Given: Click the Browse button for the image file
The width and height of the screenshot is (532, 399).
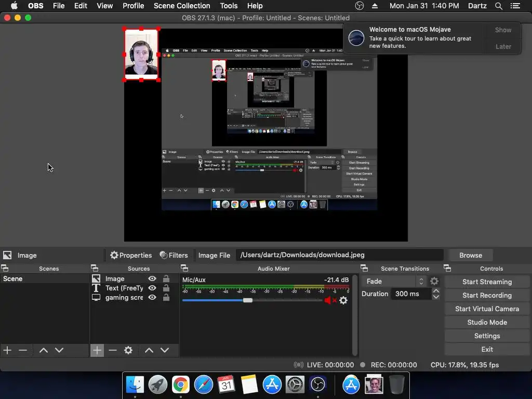Looking at the screenshot, I should 470,255.
